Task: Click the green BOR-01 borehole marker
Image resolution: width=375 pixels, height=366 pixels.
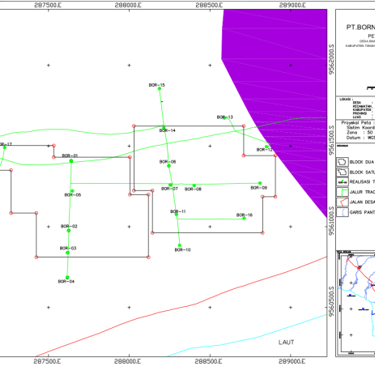Action: point(71,161)
